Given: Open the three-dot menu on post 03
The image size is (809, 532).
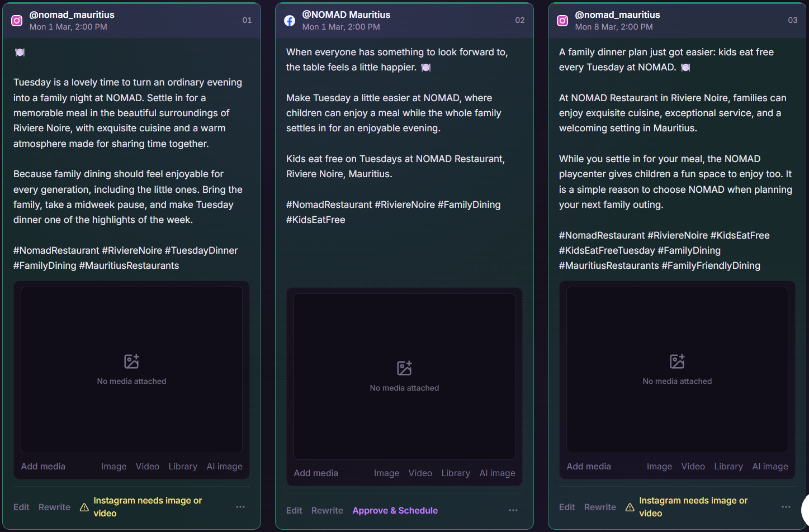Looking at the screenshot, I should coord(786,507).
